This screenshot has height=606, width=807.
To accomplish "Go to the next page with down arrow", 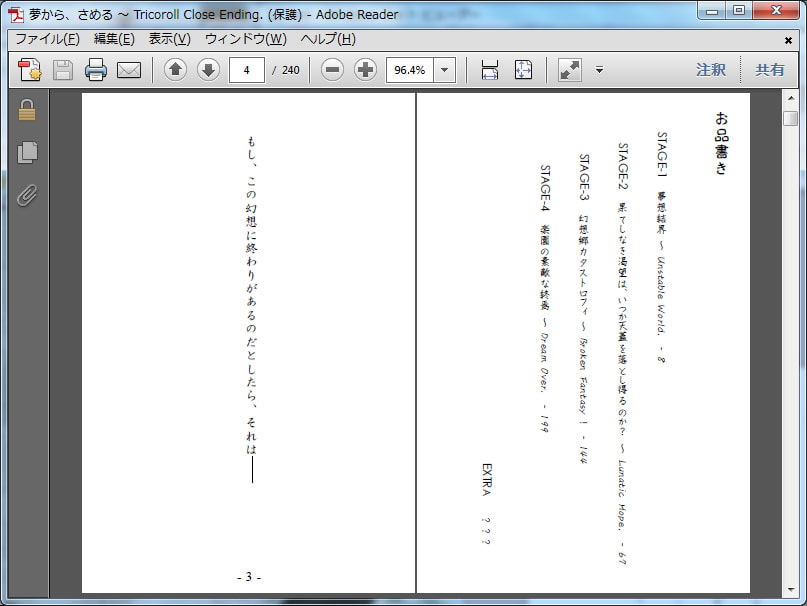I will coord(208,70).
